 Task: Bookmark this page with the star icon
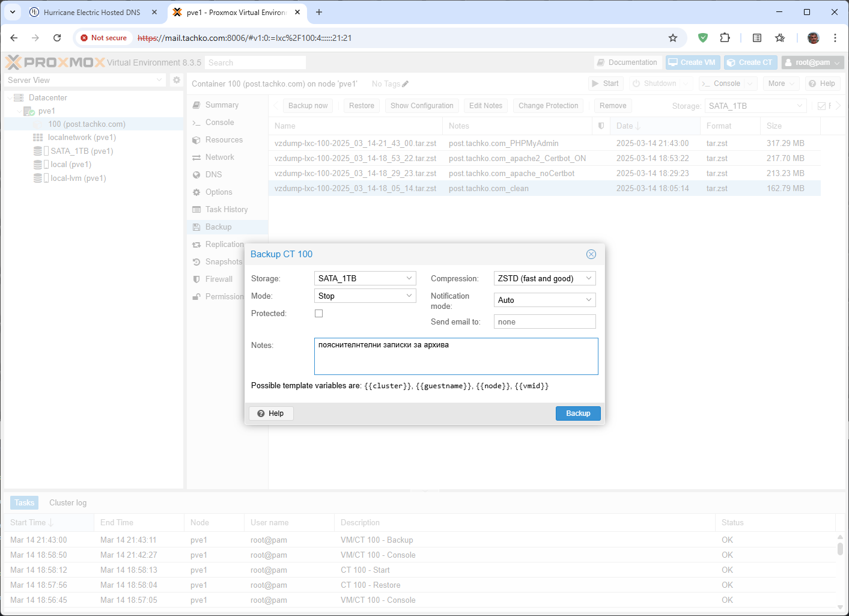tap(673, 38)
